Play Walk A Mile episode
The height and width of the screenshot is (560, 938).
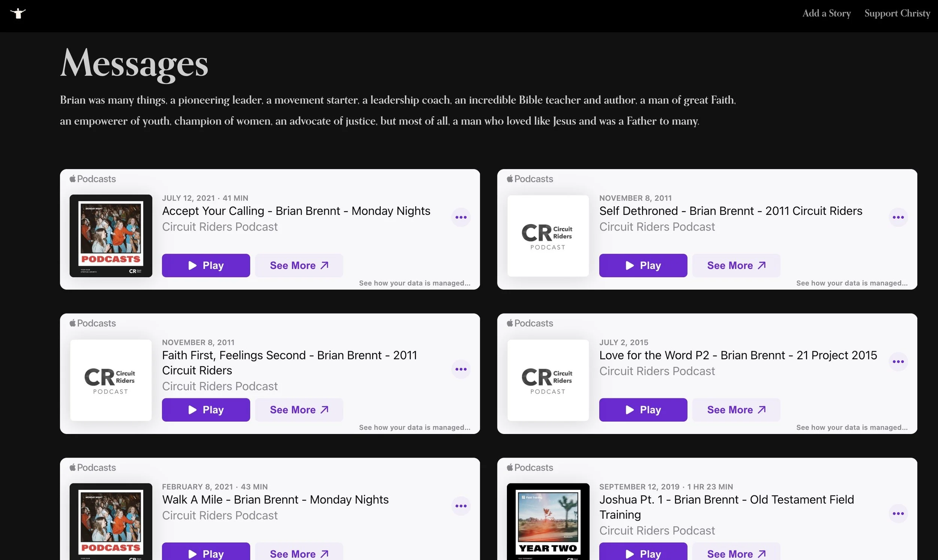point(206,552)
